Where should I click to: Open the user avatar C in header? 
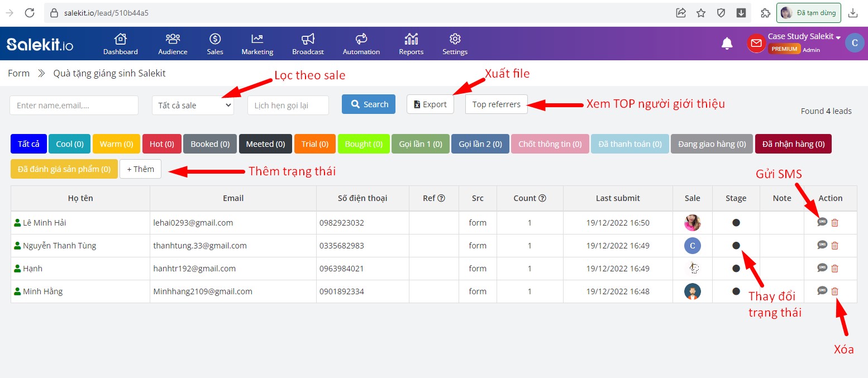click(855, 43)
